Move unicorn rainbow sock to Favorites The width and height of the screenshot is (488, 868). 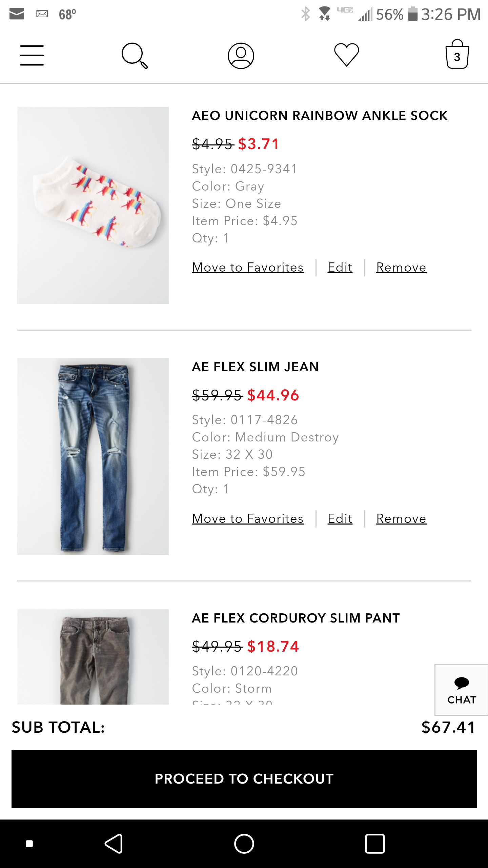pyautogui.click(x=248, y=268)
